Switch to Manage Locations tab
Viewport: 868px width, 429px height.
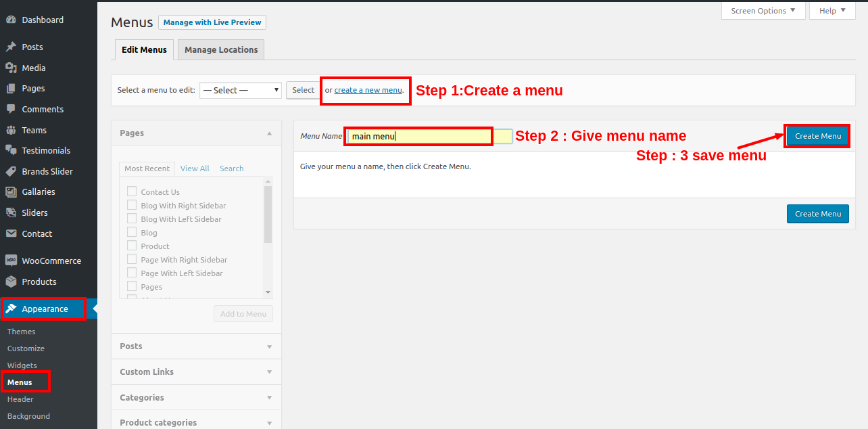221,50
